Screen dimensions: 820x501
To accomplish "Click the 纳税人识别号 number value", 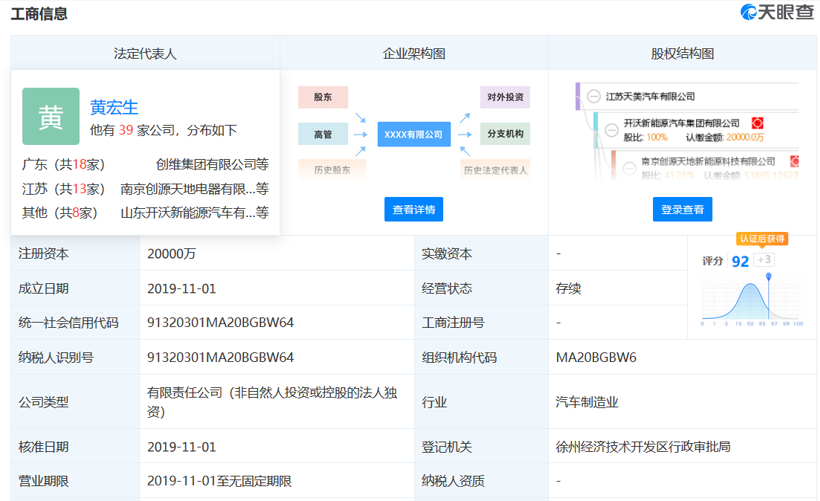I will [220, 358].
